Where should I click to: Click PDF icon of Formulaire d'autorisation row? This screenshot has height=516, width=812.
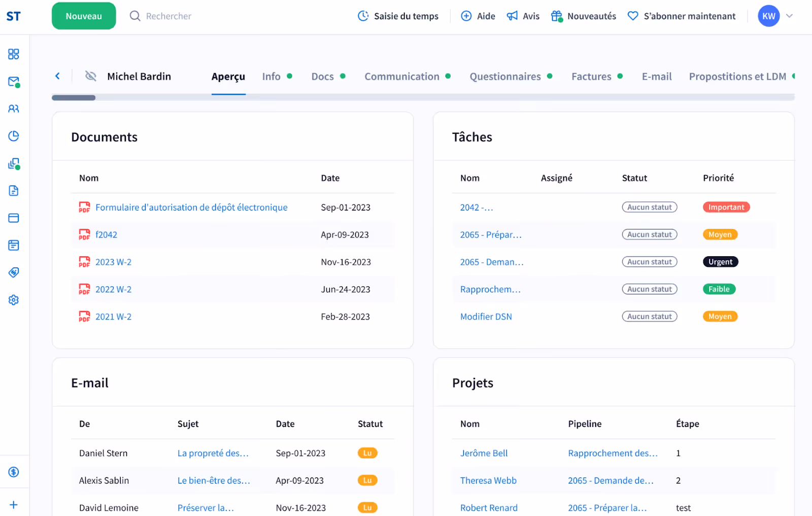84,207
